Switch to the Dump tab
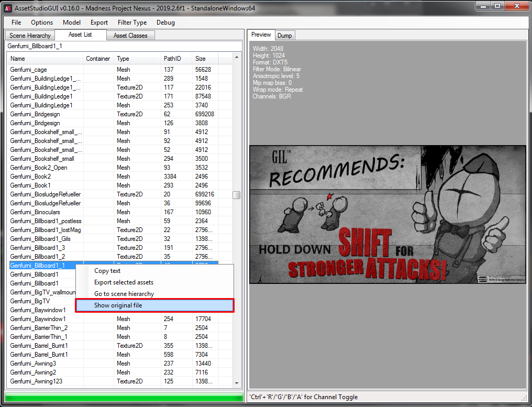 [x=285, y=36]
